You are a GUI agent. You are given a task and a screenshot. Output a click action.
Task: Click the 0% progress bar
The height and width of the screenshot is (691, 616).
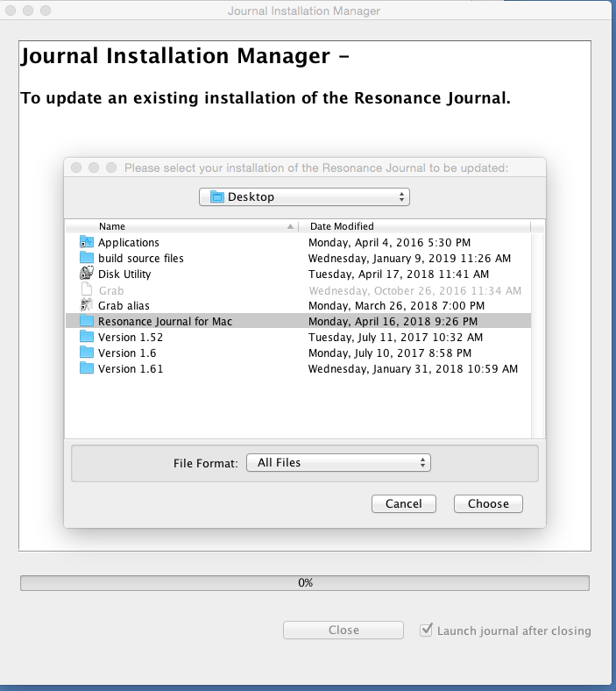click(305, 582)
